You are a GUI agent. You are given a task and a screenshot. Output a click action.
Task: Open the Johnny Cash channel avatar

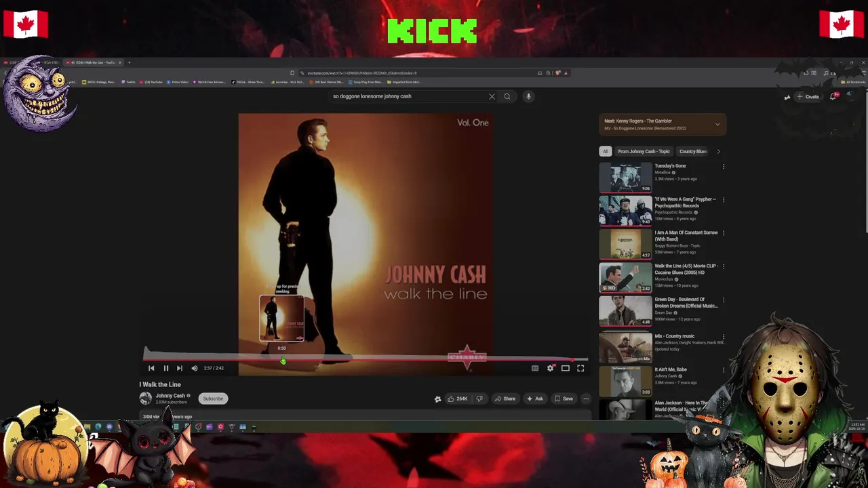tap(146, 399)
